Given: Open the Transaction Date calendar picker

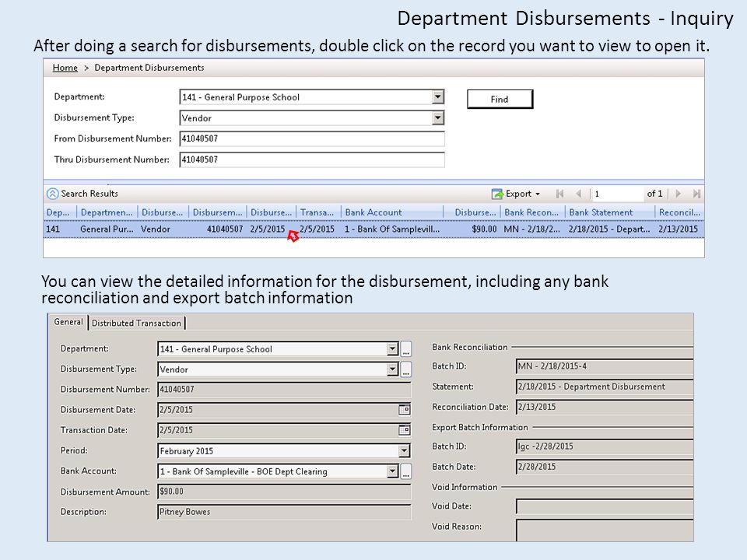Looking at the screenshot, I should [x=404, y=430].
